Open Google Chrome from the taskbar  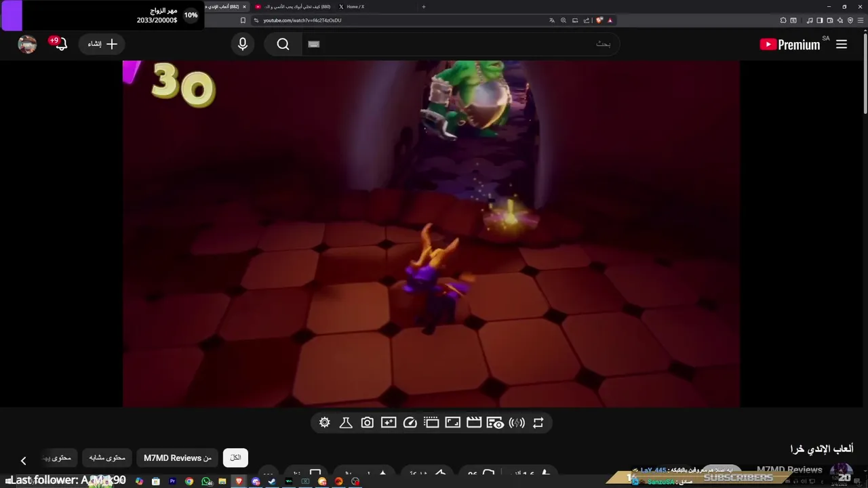pos(189,481)
